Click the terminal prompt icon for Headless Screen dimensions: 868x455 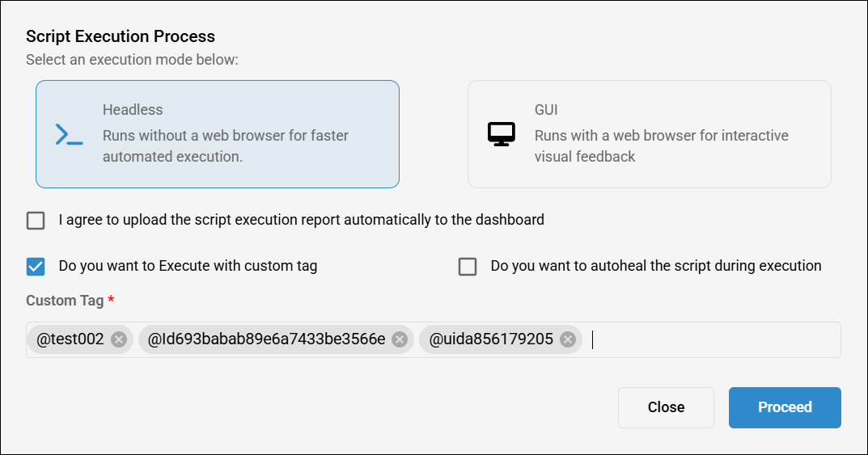tap(69, 134)
